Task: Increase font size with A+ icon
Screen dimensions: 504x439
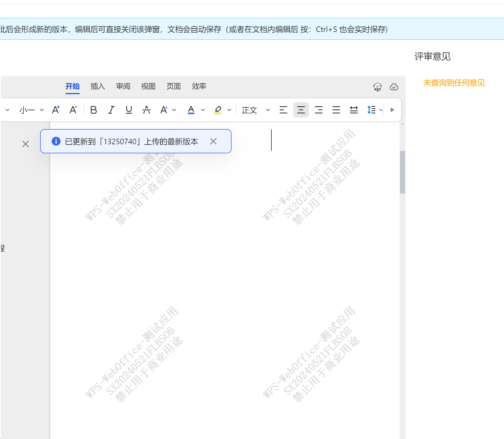Action: click(x=56, y=110)
